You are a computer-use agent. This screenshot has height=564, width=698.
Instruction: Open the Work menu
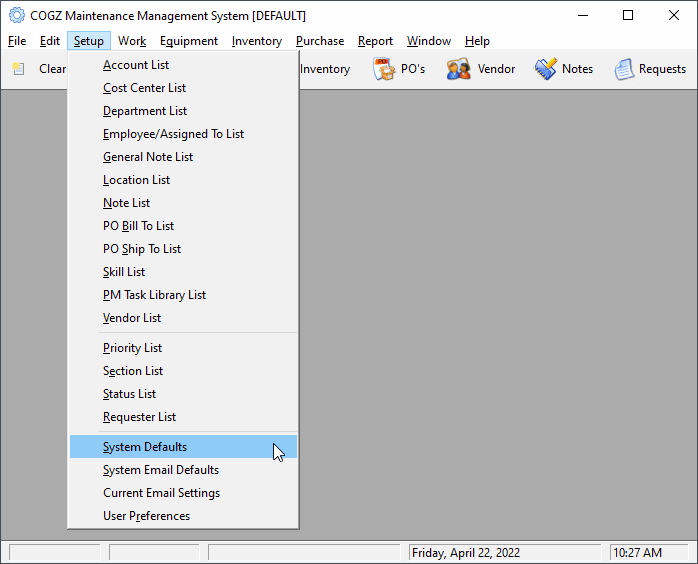tap(132, 41)
